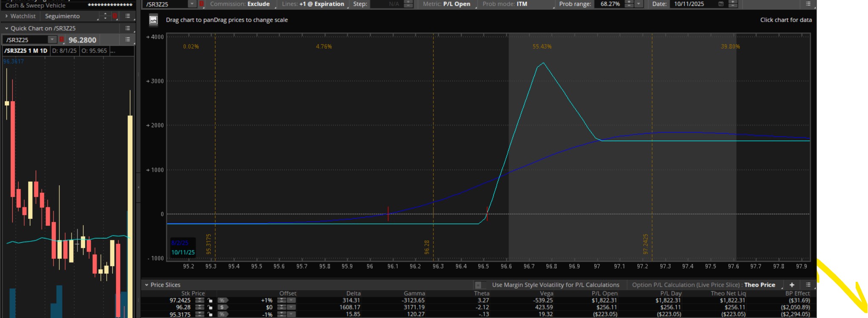
Task: Open the Quick Chart gadget menu icon
Action: click(128, 28)
